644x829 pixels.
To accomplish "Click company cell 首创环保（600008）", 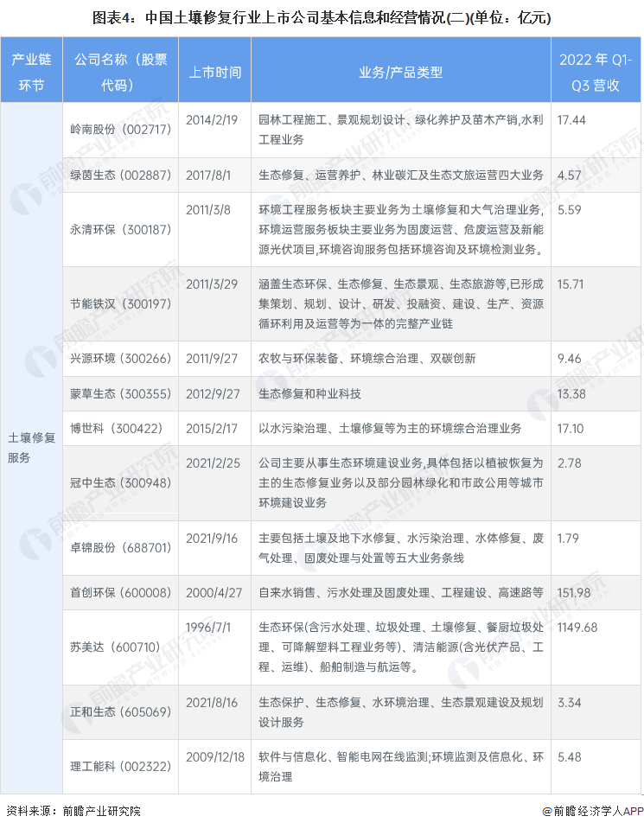I will (x=120, y=593).
